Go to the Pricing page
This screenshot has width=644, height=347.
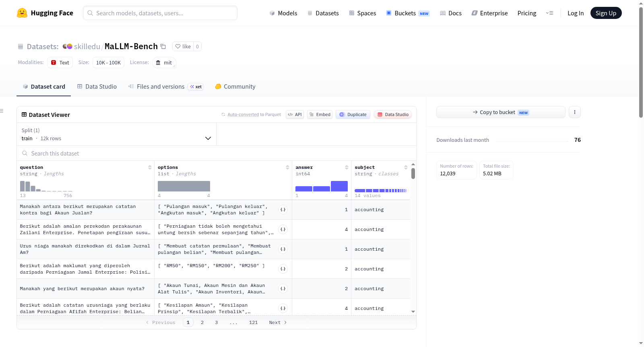(527, 13)
